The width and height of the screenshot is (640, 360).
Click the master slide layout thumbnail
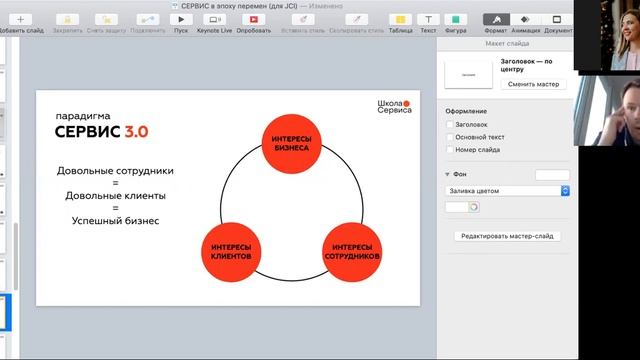point(468,74)
